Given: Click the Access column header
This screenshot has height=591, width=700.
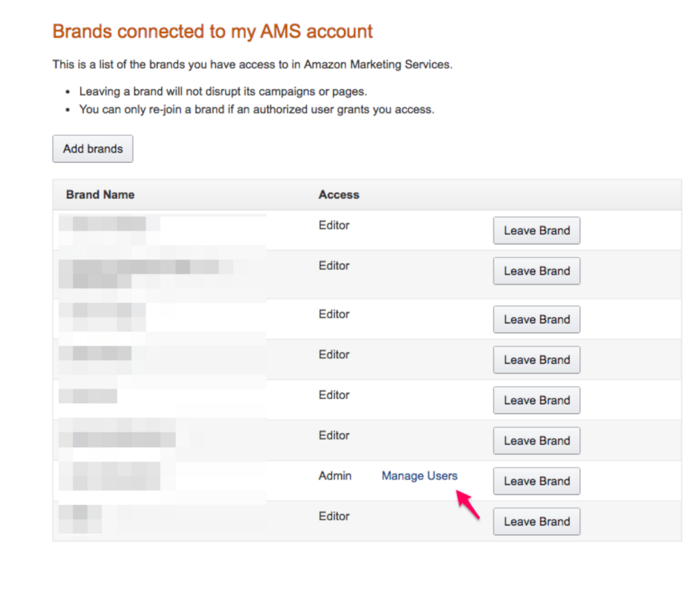Looking at the screenshot, I should (339, 195).
